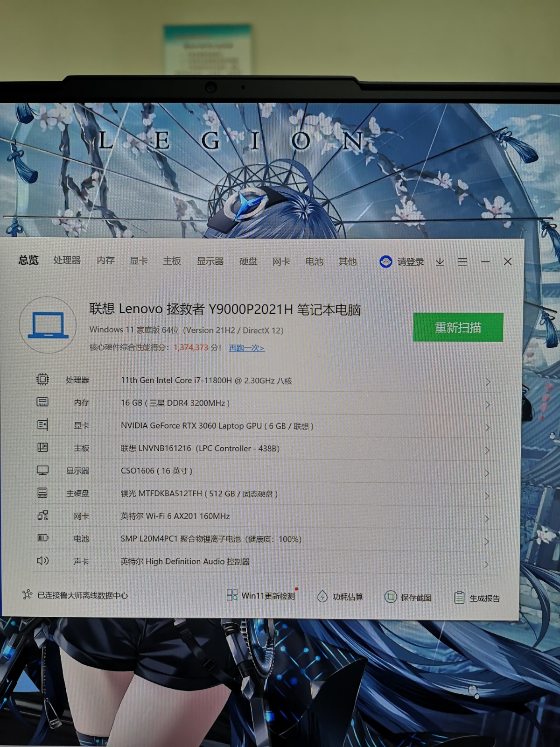Viewport: 560px width, 747px height.
Task: Click NVIDIA GeForce RTX 3060 Laptop GPU text
Action: 217,426
